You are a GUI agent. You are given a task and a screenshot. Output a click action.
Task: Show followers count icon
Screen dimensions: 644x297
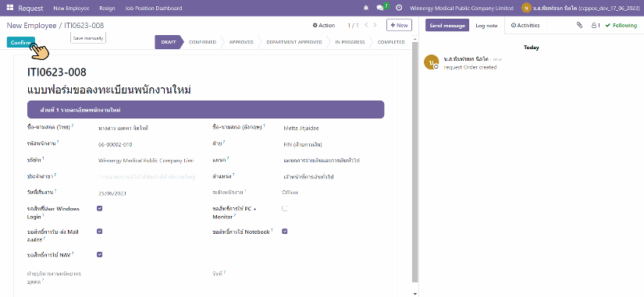[596, 25]
